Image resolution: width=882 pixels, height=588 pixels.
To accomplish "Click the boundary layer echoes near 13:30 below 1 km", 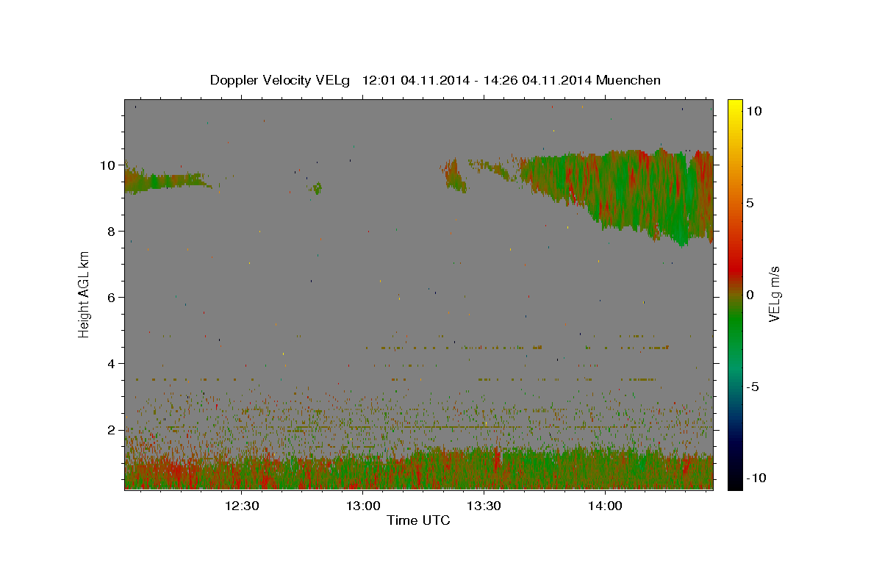I will click(x=485, y=470).
